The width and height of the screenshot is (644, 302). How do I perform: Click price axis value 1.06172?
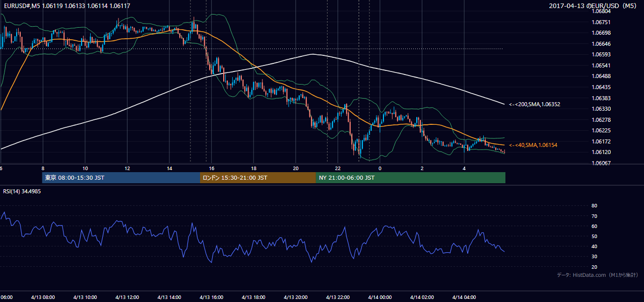601,141
